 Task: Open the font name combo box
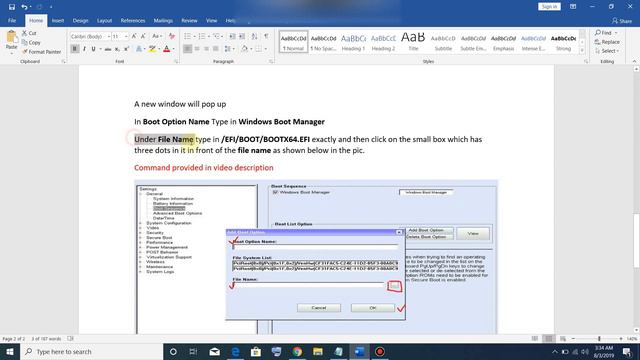click(x=90, y=36)
